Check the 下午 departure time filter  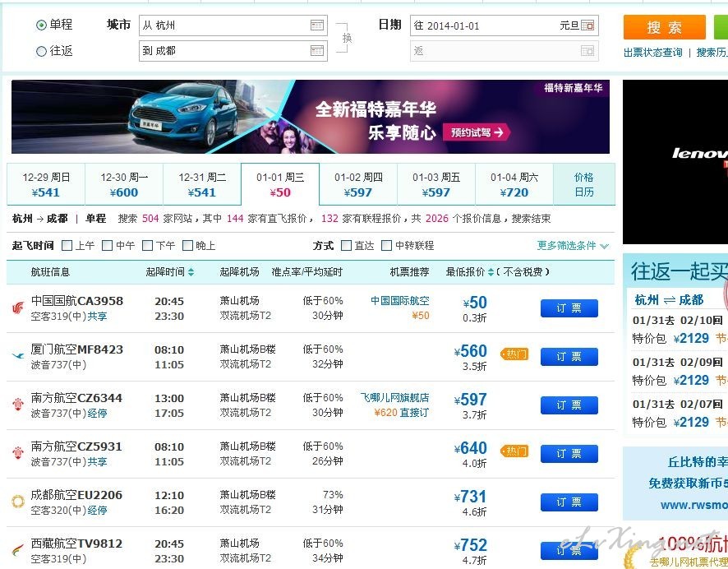point(148,245)
